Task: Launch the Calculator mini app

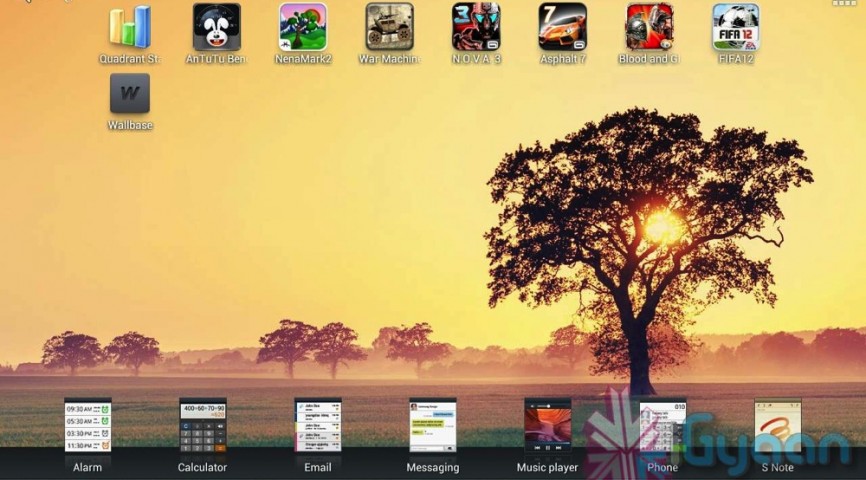Action: coord(203,424)
